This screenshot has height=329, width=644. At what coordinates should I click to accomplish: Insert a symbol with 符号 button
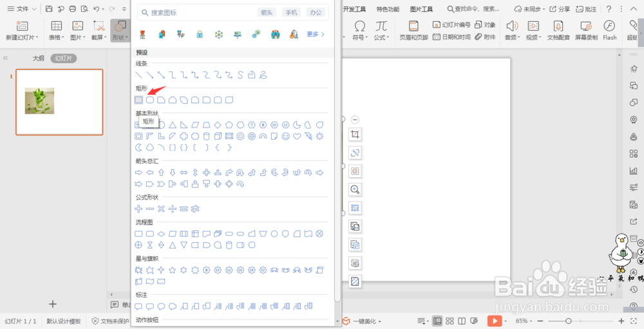(x=360, y=30)
